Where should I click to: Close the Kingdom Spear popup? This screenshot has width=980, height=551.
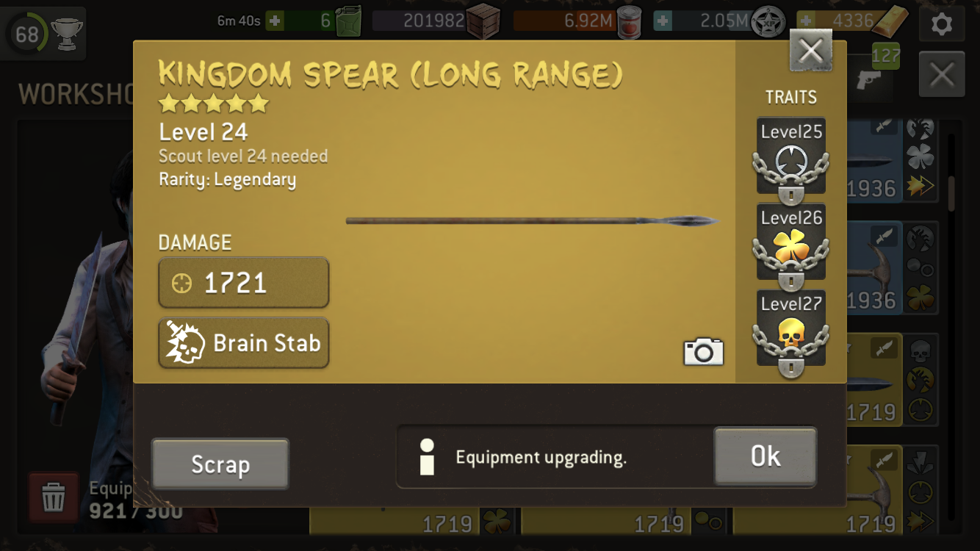coord(811,51)
